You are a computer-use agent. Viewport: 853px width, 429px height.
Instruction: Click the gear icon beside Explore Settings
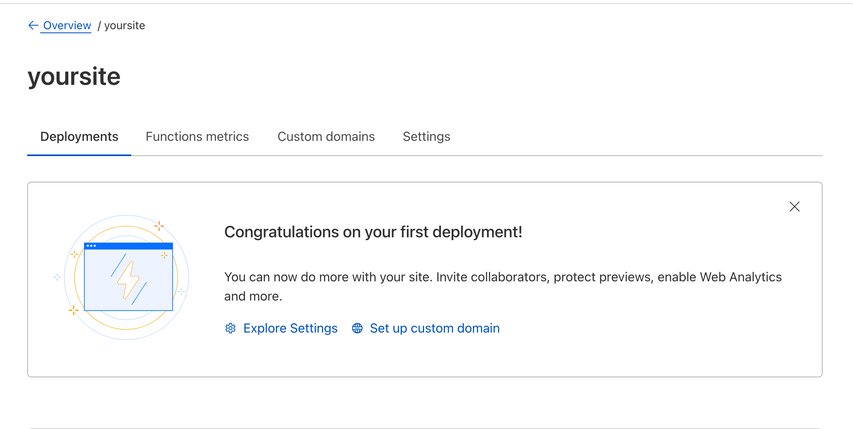(230, 329)
